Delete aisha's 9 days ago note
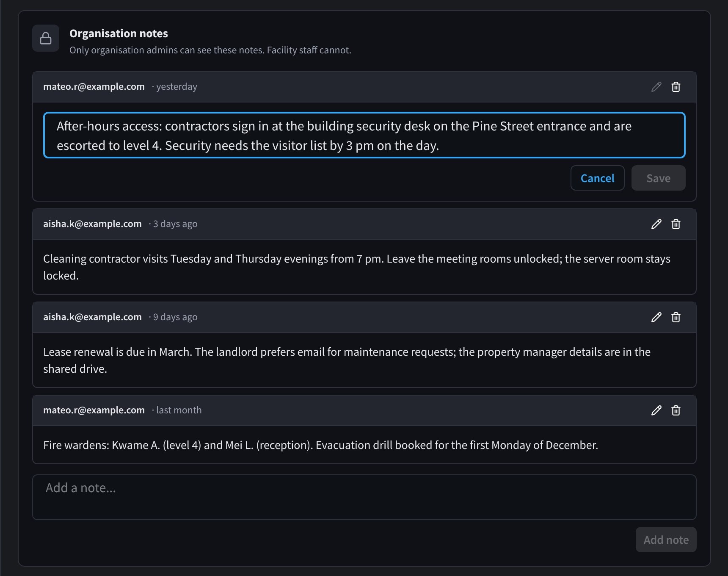This screenshot has width=728, height=576. (x=676, y=317)
